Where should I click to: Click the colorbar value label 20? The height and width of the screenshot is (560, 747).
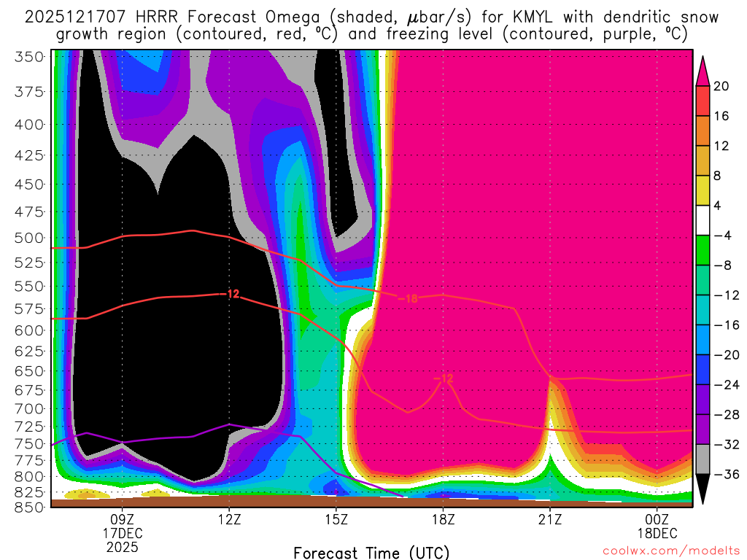[x=721, y=86]
